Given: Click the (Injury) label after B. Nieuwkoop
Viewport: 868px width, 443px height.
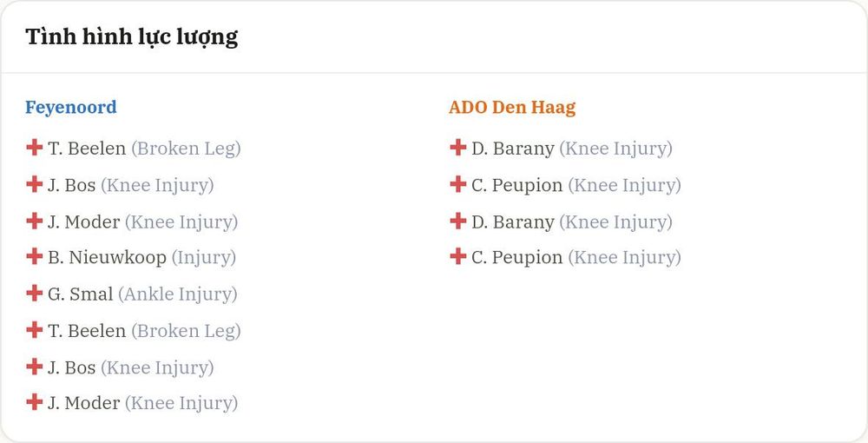Looking at the screenshot, I should 204,258.
